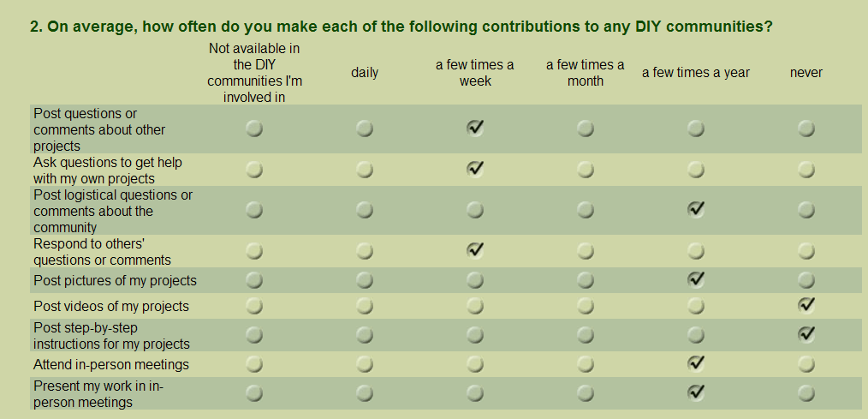Select 'Not available' for Post videos of my projects
Screen dimensions: 868x419
(x=254, y=306)
